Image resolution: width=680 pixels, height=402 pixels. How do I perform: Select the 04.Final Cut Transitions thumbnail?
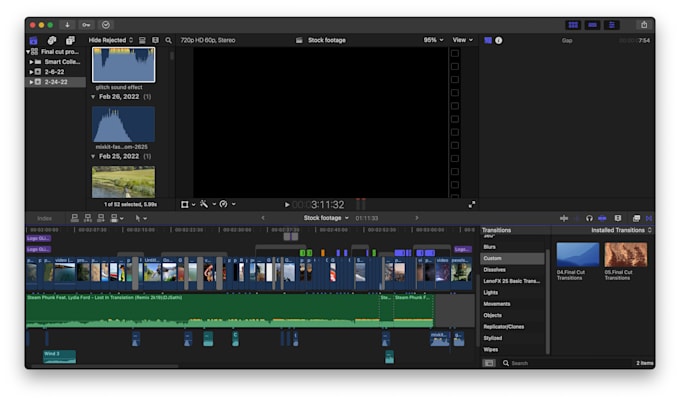pyautogui.click(x=578, y=255)
